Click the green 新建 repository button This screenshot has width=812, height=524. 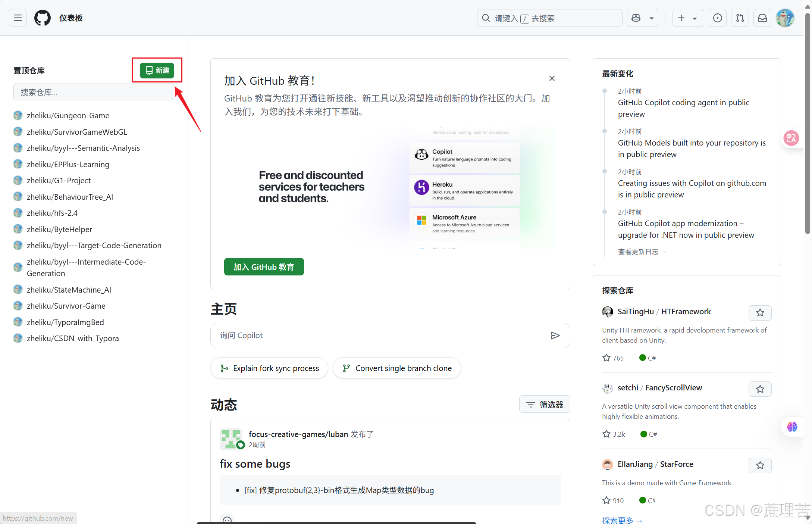coord(157,70)
